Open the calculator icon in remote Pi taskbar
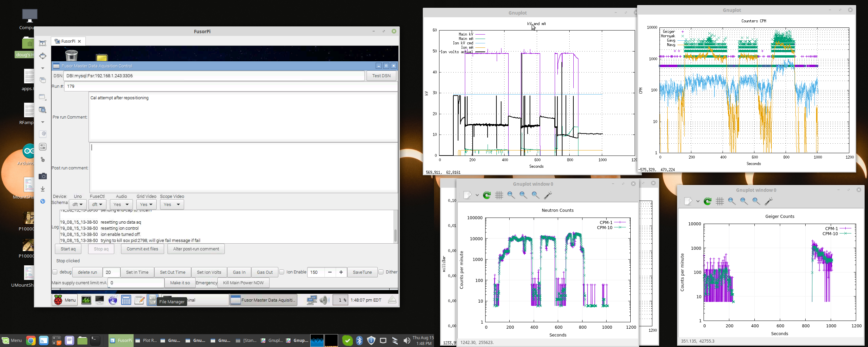868x347 pixels. coord(126,300)
